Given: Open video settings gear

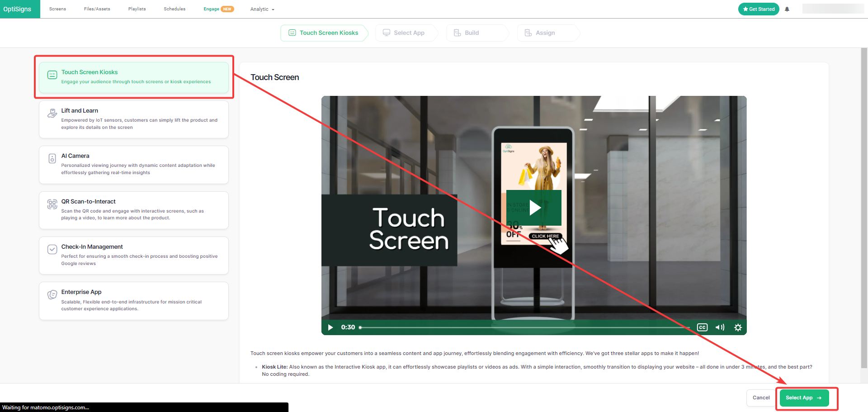Looking at the screenshot, I should (x=738, y=327).
